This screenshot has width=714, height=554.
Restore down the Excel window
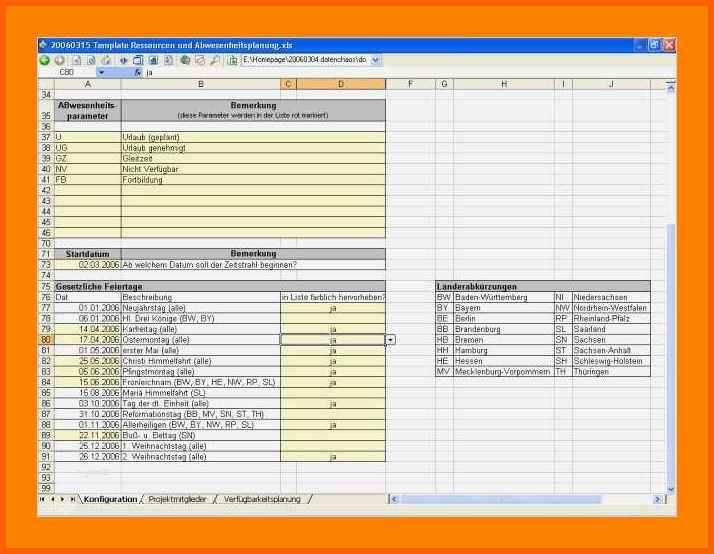click(x=654, y=45)
